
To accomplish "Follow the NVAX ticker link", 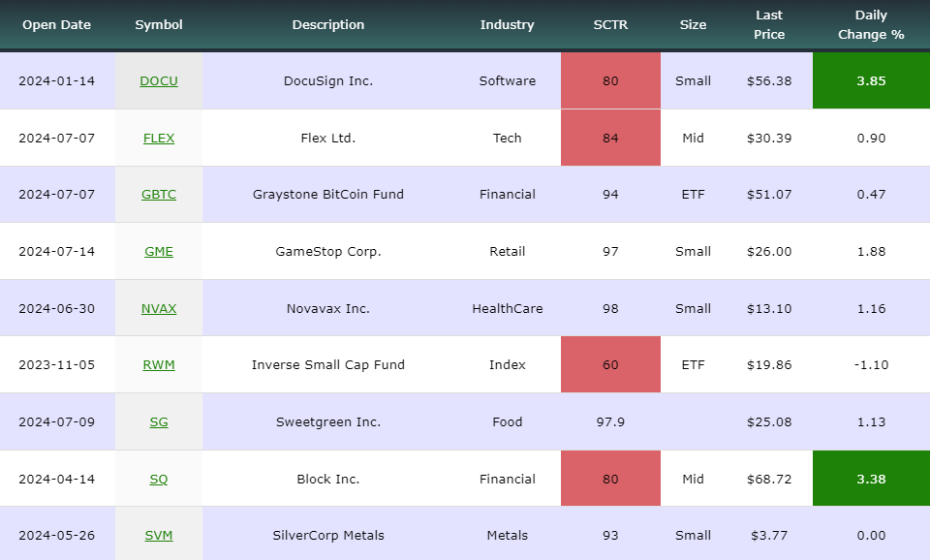I will (x=158, y=308).
